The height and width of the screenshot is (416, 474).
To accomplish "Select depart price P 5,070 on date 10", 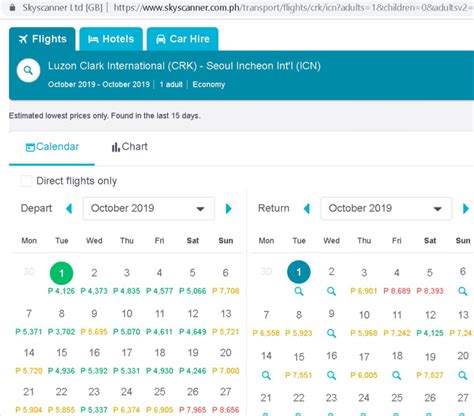I will coord(127,332).
